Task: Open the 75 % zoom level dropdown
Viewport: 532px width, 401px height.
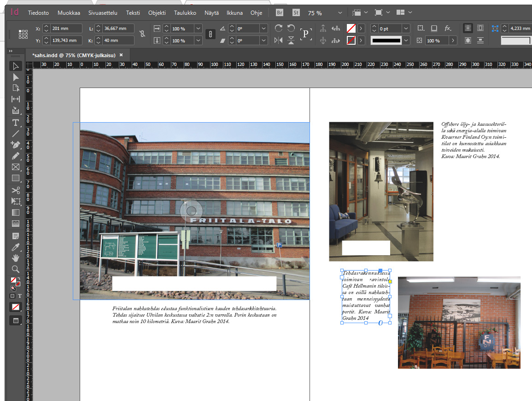Action: coord(339,13)
